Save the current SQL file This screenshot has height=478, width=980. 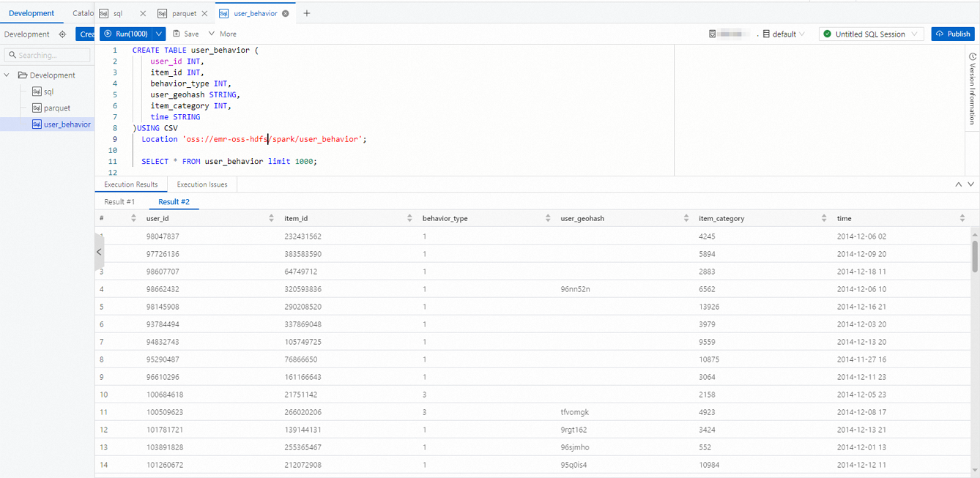click(x=186, y=34)
